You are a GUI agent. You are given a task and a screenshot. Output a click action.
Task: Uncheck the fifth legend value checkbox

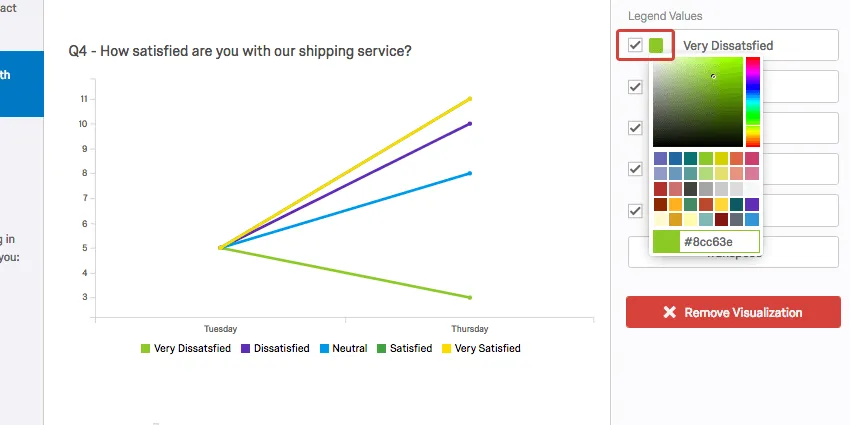[635, 211]
